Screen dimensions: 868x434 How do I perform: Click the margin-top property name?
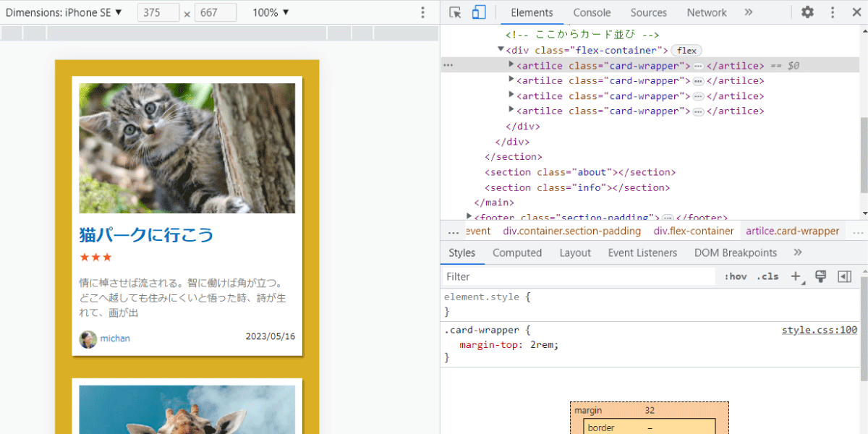click(490, 344)
